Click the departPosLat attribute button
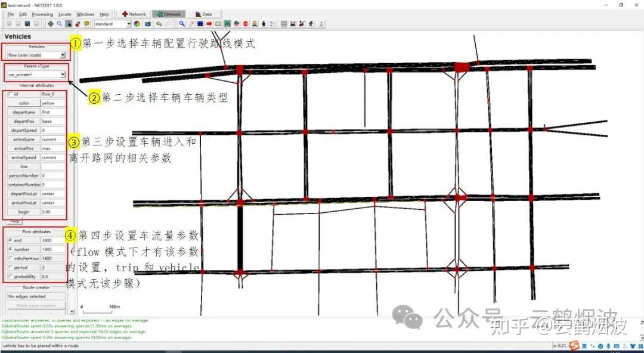 click(24, 194)
